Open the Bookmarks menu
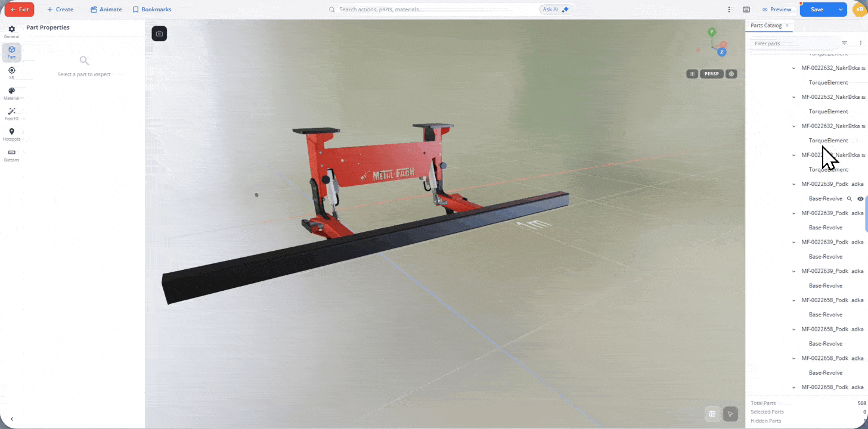This screenshot has width=868, height=429. coord(152,10)
